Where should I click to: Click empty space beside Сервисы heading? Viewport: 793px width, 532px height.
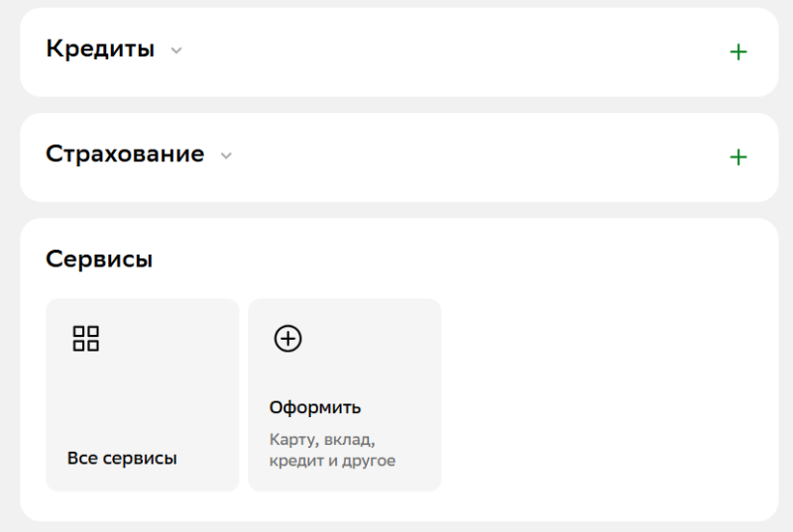click(x=446, y=260)
